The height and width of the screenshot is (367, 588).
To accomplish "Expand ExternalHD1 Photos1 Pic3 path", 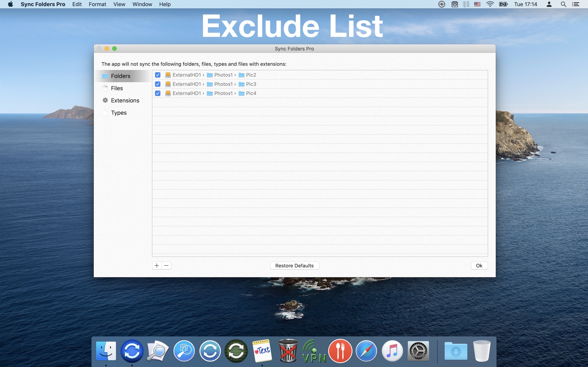I will [211, 84].
